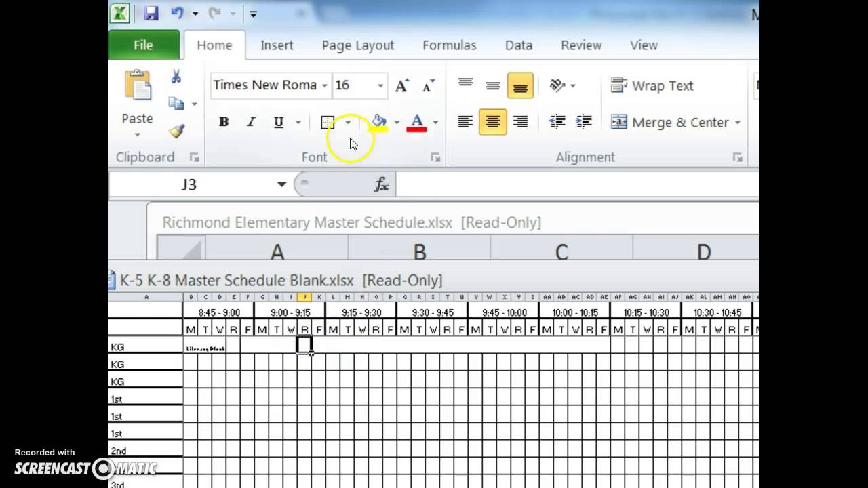Apply the red Font Color A
868x488 pixels.
click(x=416, y=123)
